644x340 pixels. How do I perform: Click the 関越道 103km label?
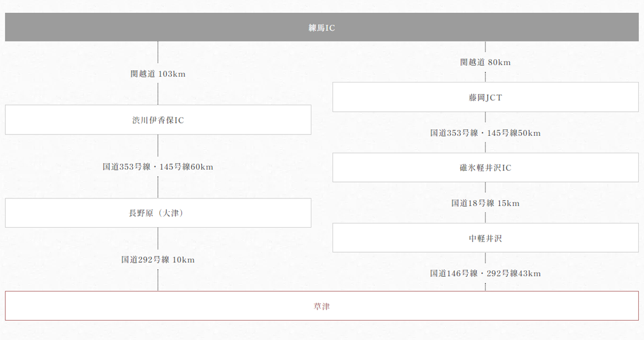pyautogui.click(x=158, y=74)
